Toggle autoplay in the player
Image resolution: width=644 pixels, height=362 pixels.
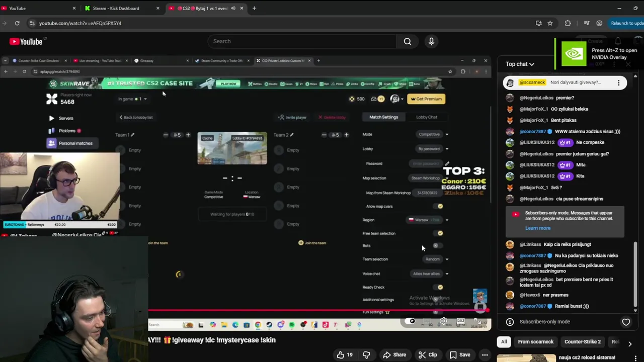pos(411,321)
